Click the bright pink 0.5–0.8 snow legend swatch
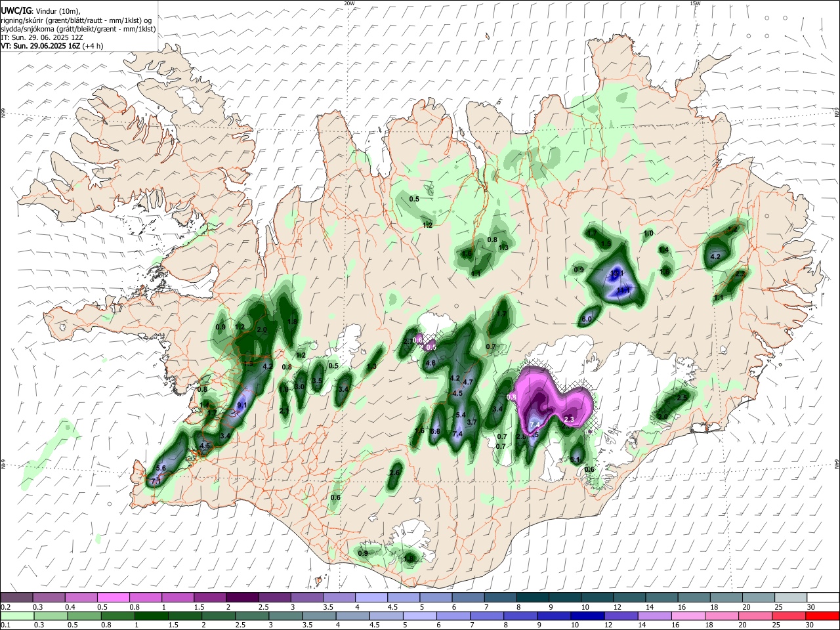Viewport: 840px width, 630px height. [113, 598]
